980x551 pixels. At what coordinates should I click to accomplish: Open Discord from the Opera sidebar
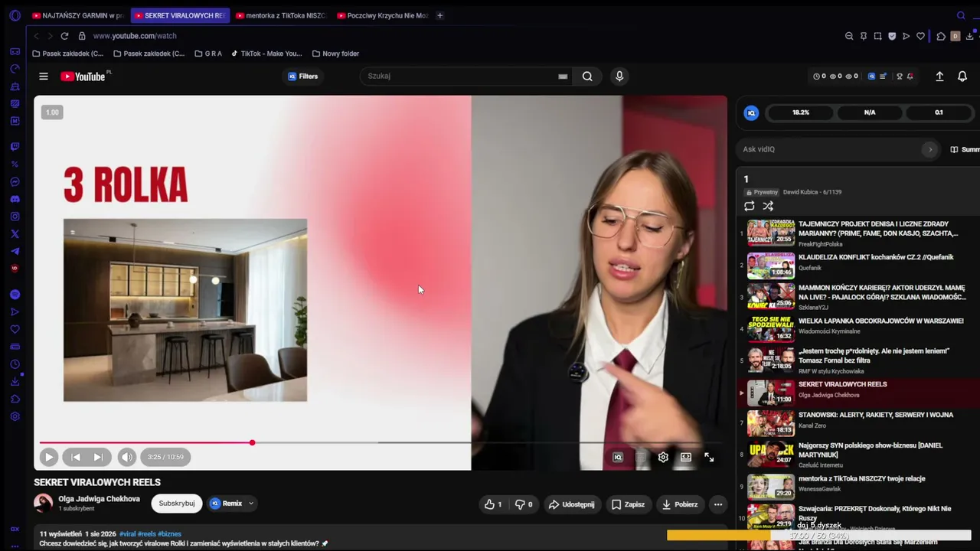pos(15,199)
